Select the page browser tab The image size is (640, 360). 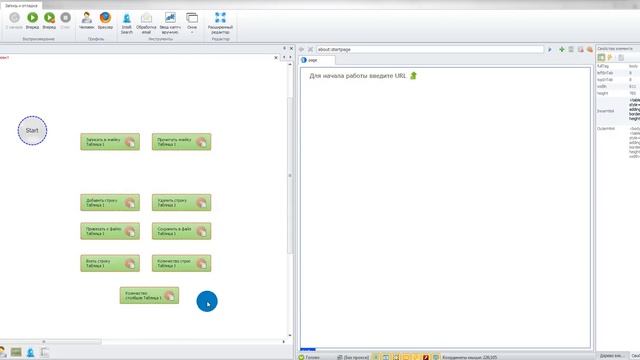pos(318,60)
